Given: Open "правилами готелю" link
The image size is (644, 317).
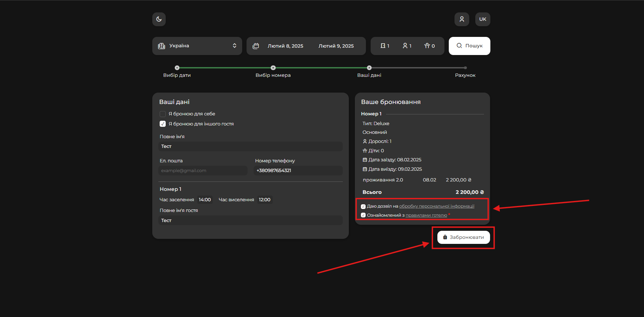Looking at the screenshot, I should (426, 215).
